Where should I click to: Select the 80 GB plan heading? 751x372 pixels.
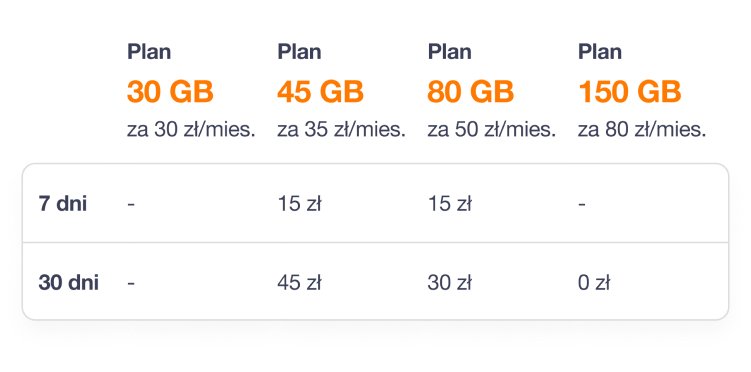(470, 92)
